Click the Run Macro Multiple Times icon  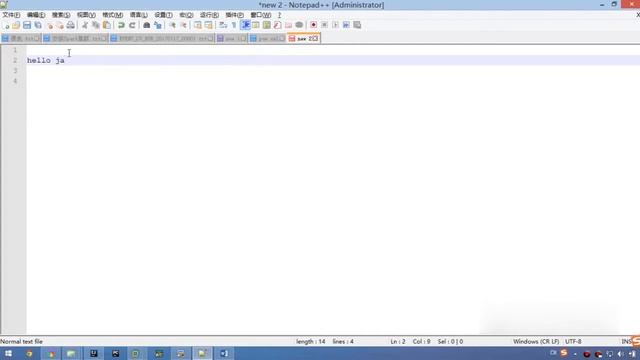(346, 25)
